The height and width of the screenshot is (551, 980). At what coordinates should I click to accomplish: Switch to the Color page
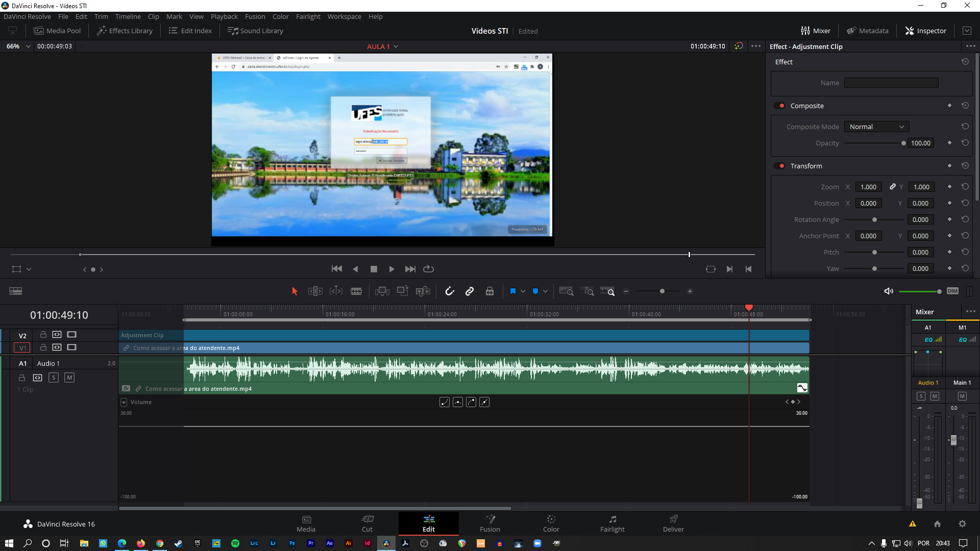(551, 523)
